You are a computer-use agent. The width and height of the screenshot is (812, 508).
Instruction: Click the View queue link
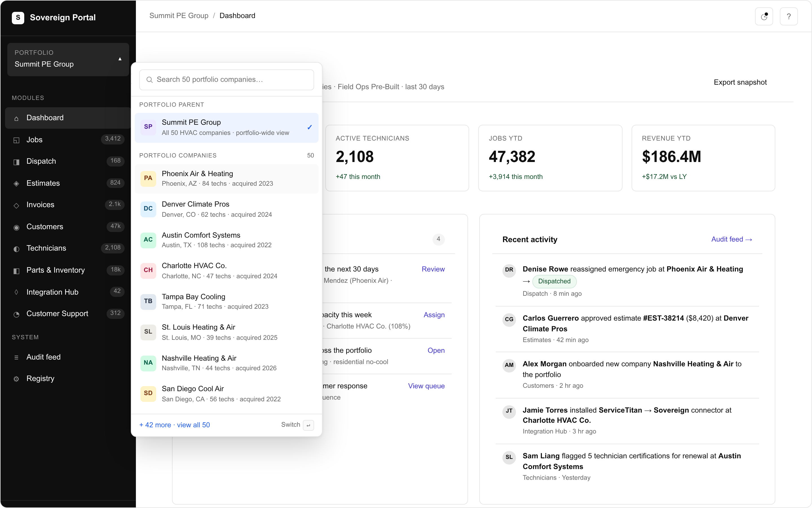click(426, 386)
